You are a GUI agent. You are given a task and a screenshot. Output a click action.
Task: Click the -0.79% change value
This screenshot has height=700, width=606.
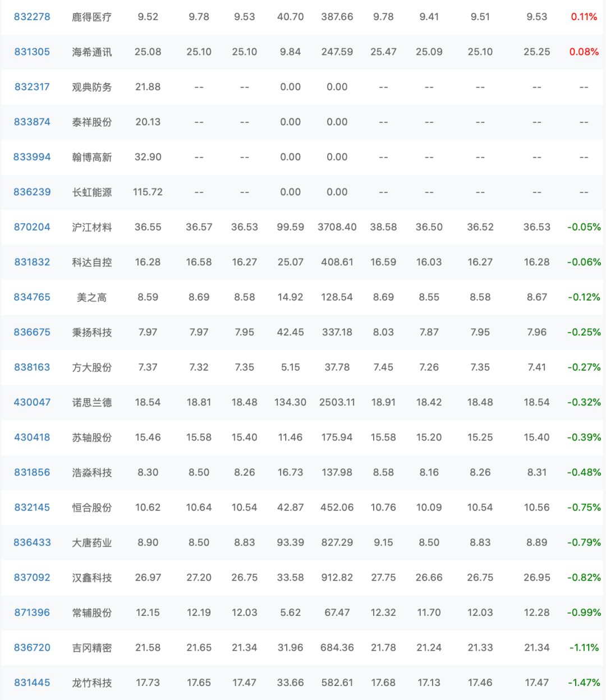pos(584,542)
